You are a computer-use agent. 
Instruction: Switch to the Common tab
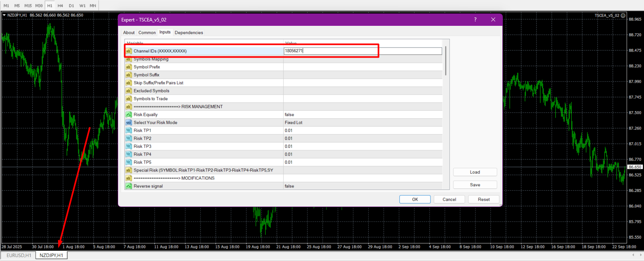[x=147, y=33]
